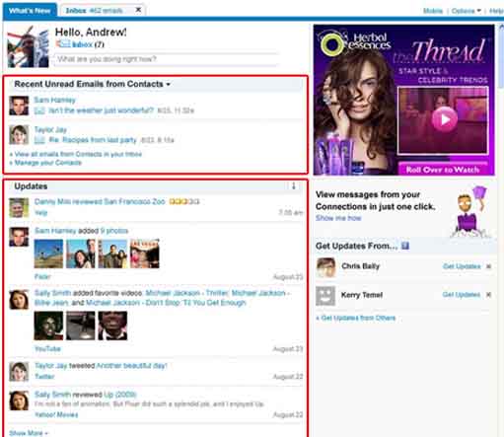
Task: Open Danny Mills' San Francisco Zoo review
Action: pos(100,201)
